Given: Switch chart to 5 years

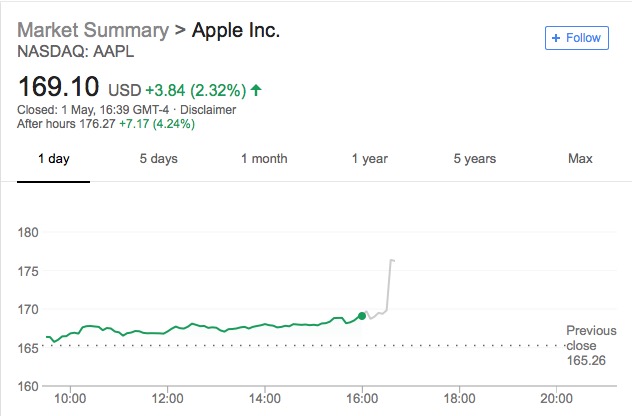Looking at the screenshot, I should click(474, 159).
